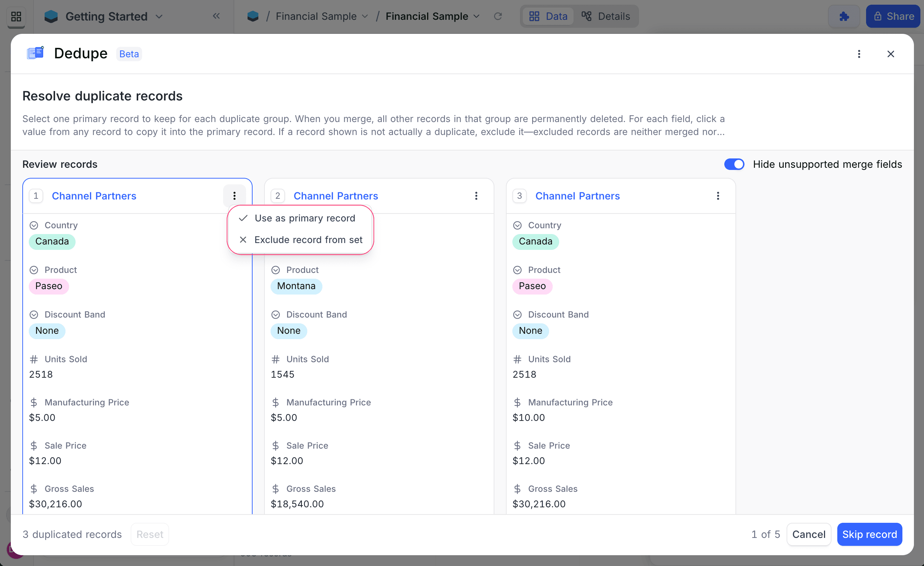The width and height of the screenshot is (924, 566).
Task: Expand the bold Financial Sample table dropdown
Action: click(x=477, y=17)
